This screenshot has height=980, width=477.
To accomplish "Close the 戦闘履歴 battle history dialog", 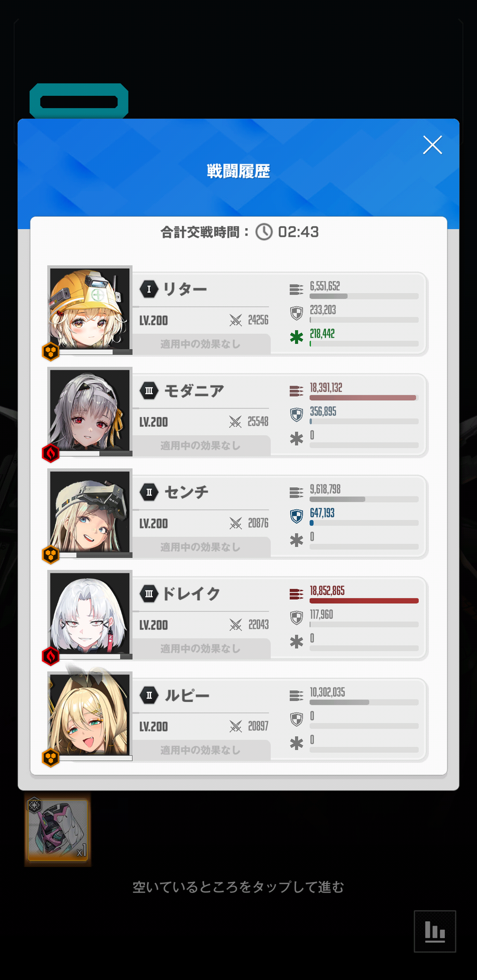I will [432, 145].
